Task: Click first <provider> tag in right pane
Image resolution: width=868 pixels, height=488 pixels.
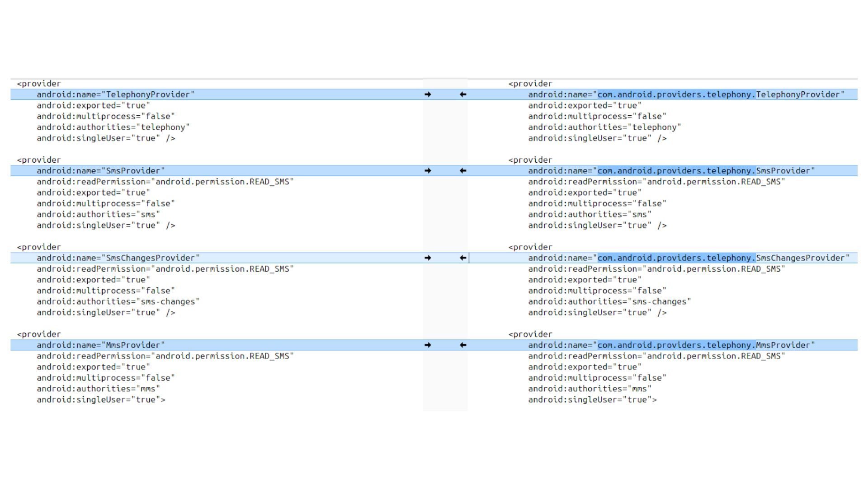Action: pyautogui.click(x=530, y=84)
